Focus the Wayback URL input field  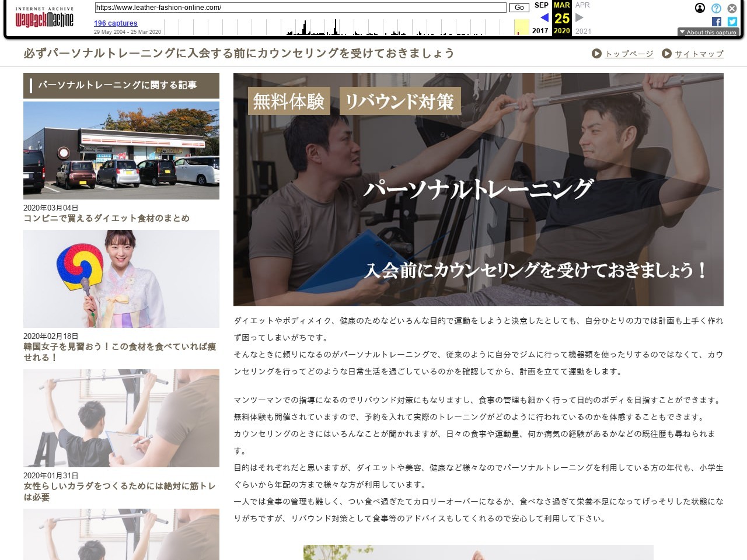coord(301,8)
